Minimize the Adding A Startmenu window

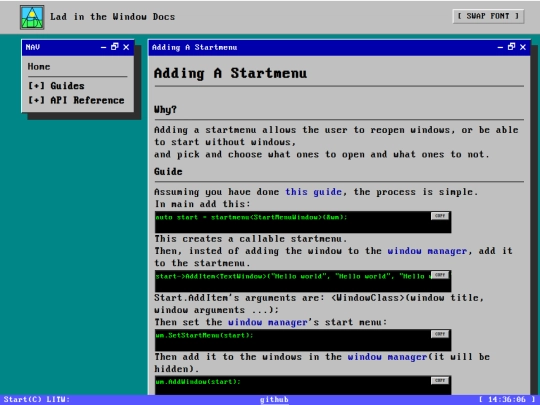tap(500, 47)
